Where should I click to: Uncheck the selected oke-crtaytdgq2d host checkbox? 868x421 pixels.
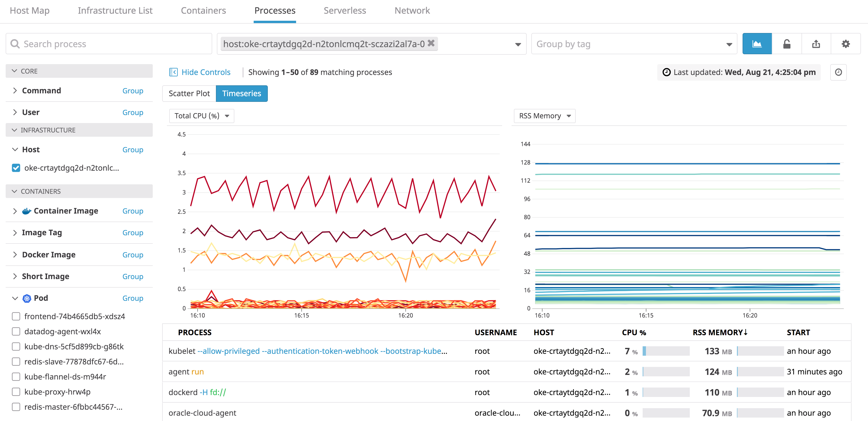[x=16, y=168]
